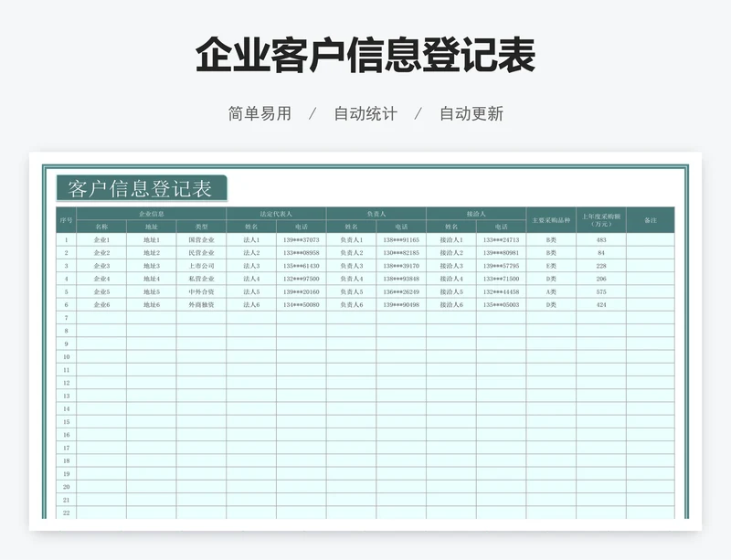This screenshot has width=731, height=560.
Task: Click the 自动统计 subtitle text
Action: pos(365,113)
